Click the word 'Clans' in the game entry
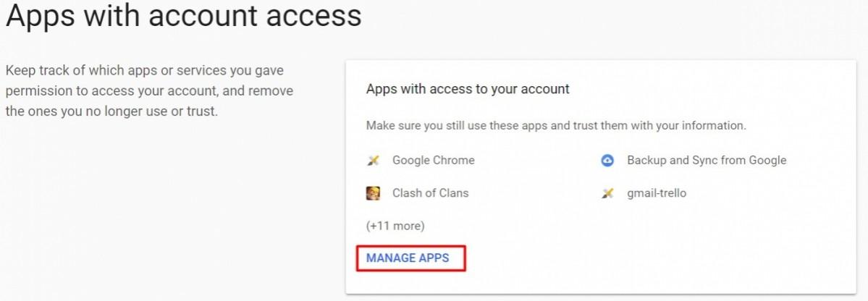 click(x=452, y=193)
